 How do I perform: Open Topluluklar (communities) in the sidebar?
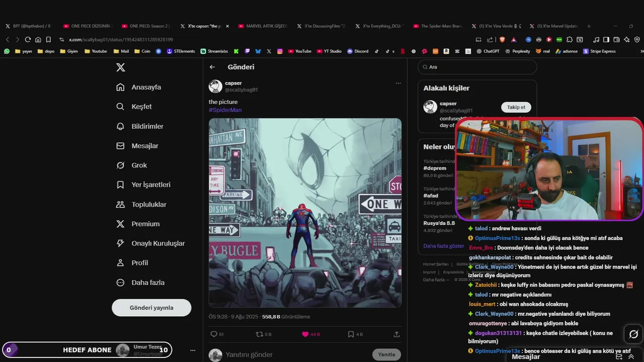click(141, 205)
